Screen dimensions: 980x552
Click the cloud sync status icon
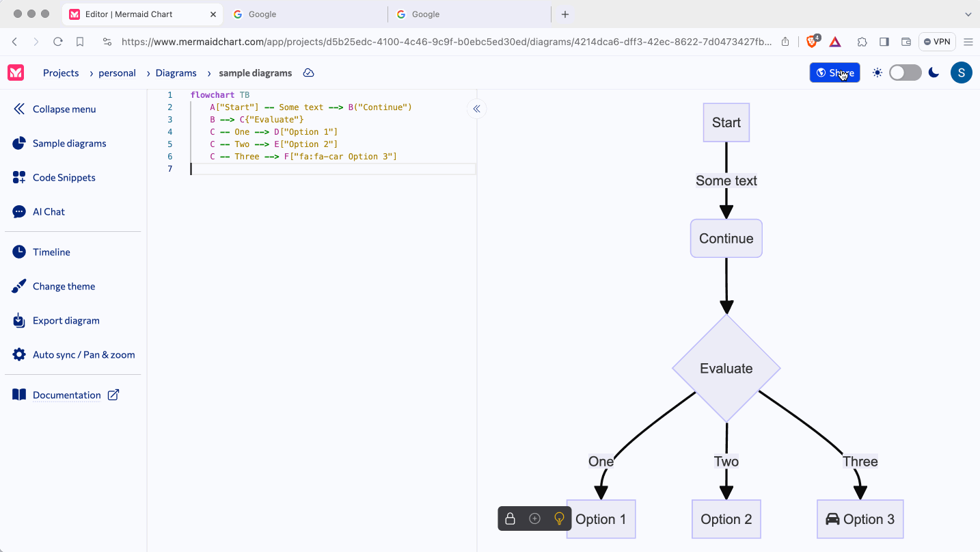click(x=308, y=73)
